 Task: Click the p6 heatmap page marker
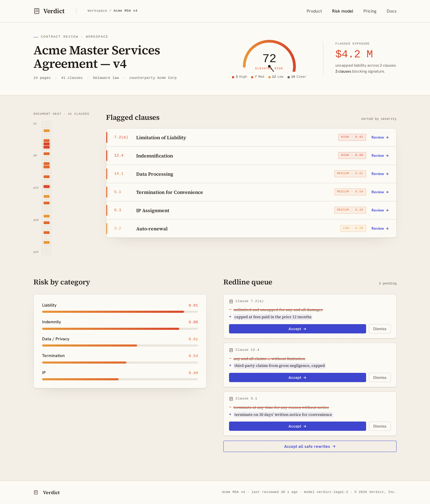pyautogui.click(x=35, y=156)
